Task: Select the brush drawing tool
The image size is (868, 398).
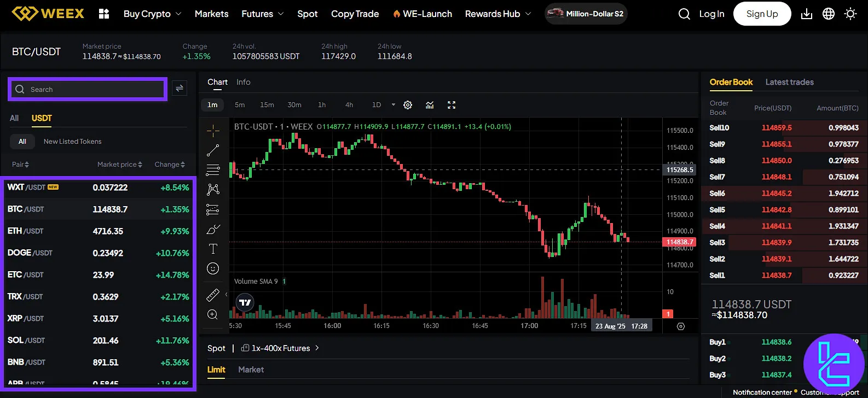Action: coord(213,229)
